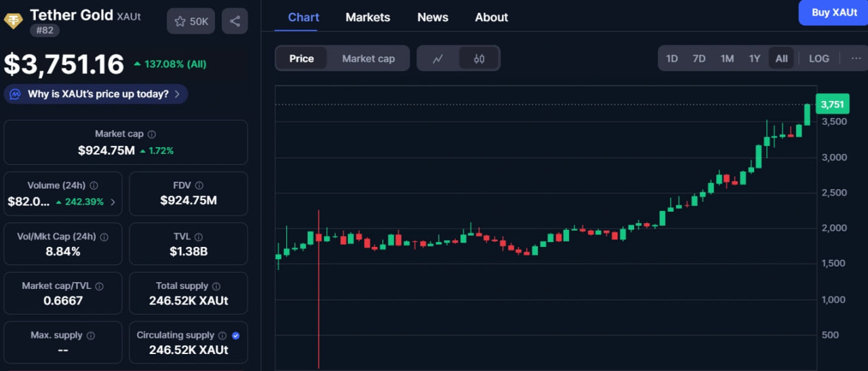Click the latest green candlestick on chart
This screenshot has height=371, width=868.
point(807,115)
